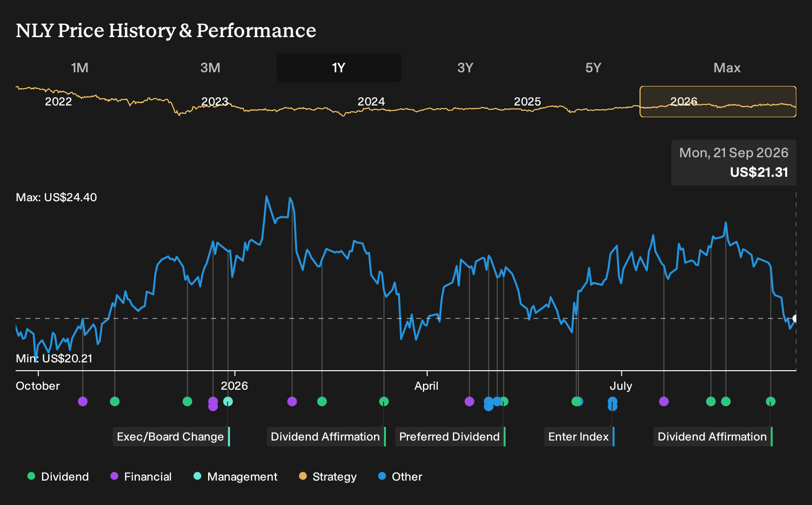Viewport: 812px width, 505px height.
Task: Click the US$21.31 price tooltip
Action: (x=734, y=163)
